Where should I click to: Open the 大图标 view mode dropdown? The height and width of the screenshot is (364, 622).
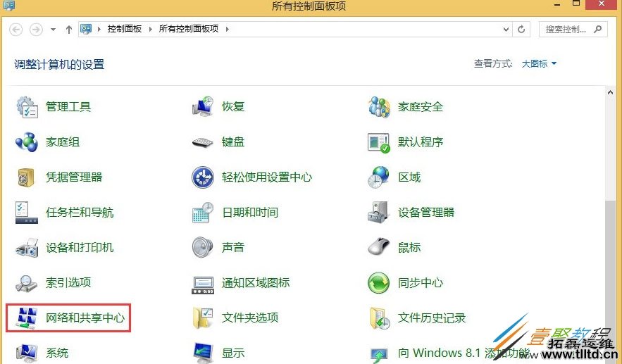pyautogui.click(x=539, y=63)
